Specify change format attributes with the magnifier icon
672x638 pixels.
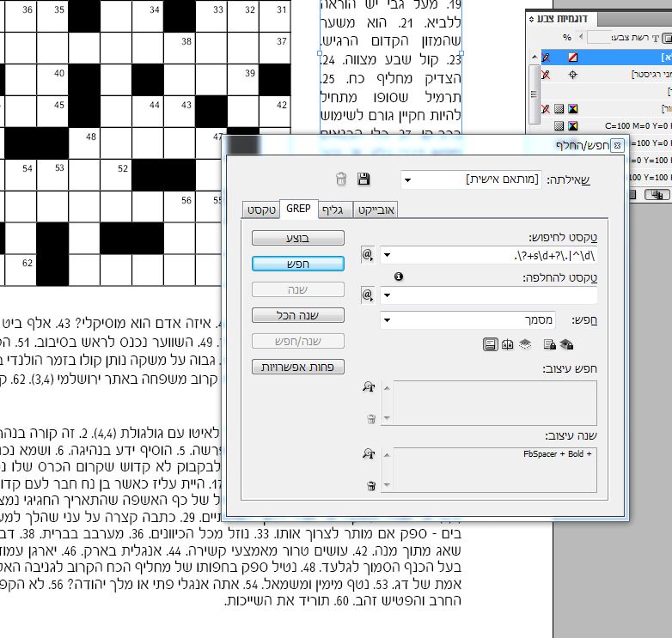pos(369,453)
